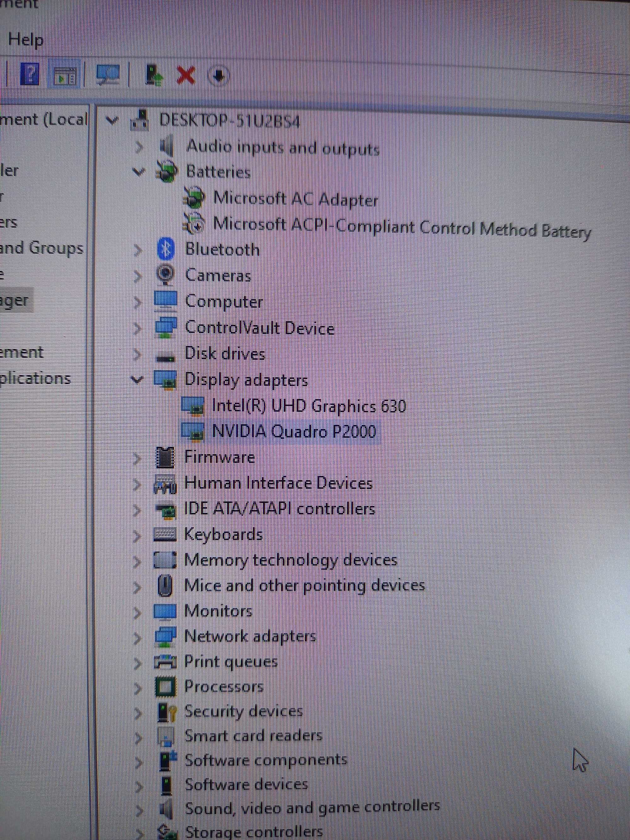Screen dimensions: 630x840
Task: Expand the ControlVault Device chevron
Action: click(137, 328)
